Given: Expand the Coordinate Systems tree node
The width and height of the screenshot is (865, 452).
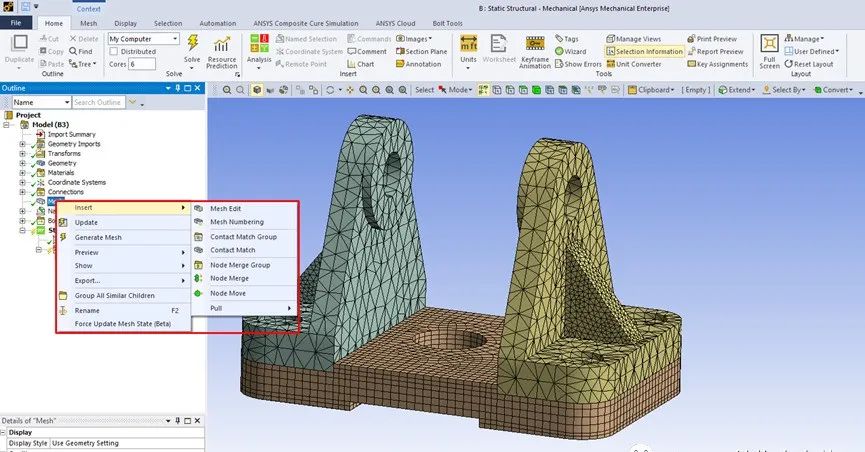Looking at the screenshot, I should [23, 182].
